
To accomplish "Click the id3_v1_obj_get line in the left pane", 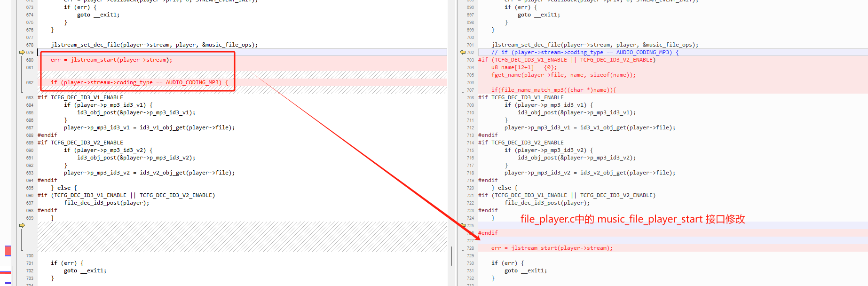I will 150,127.
